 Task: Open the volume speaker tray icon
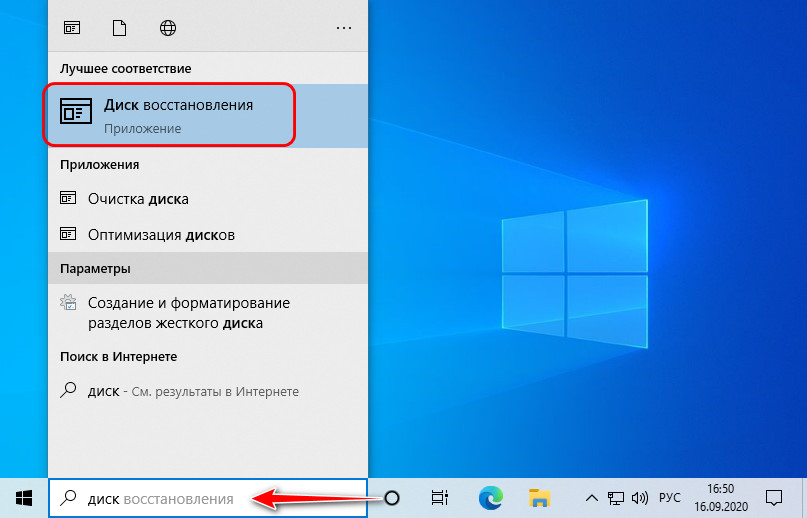pos(640,497)
